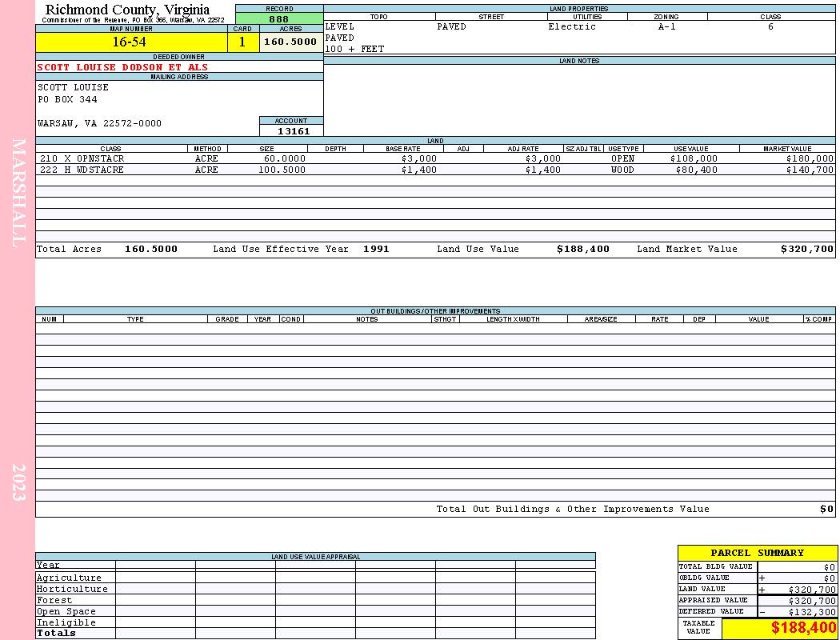Click zoning value A-1
Viewport: 840px width, 640px height.
click(x=667, y=26)
